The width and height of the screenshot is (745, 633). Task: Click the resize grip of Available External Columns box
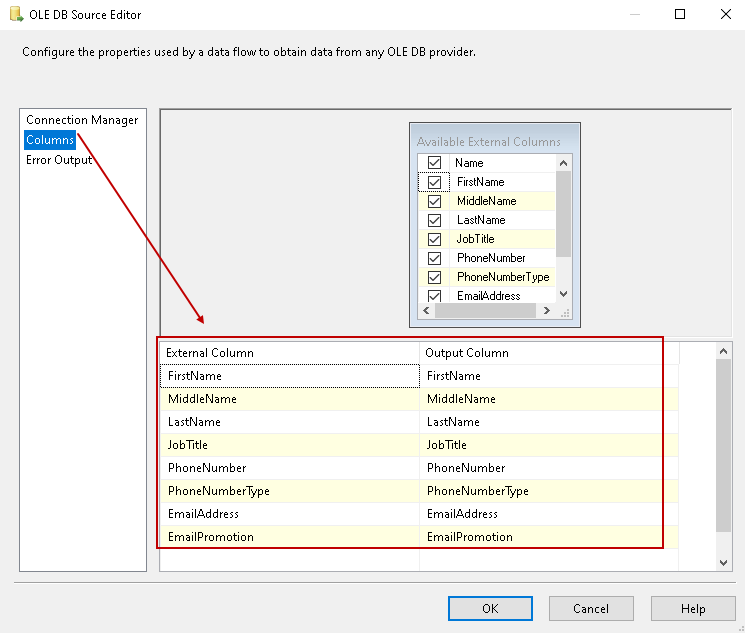pyautogui.click(x=565, y=313)
